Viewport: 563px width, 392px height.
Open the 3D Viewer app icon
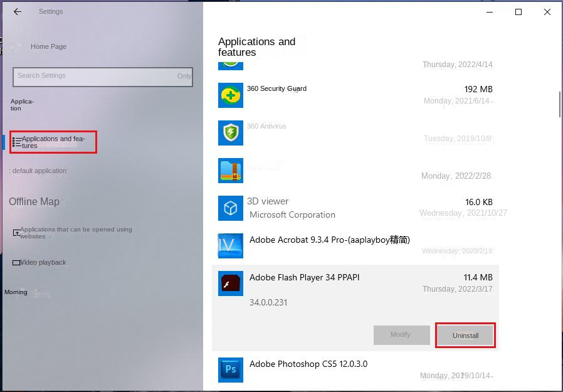[x=230, y=208]
